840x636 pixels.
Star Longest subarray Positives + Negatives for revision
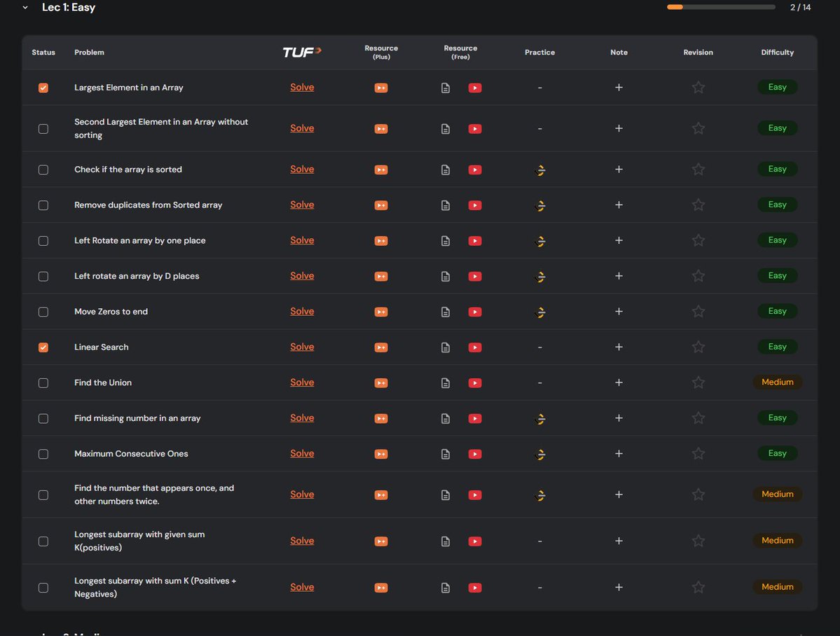pyautogui.click(x=698, y=587)
